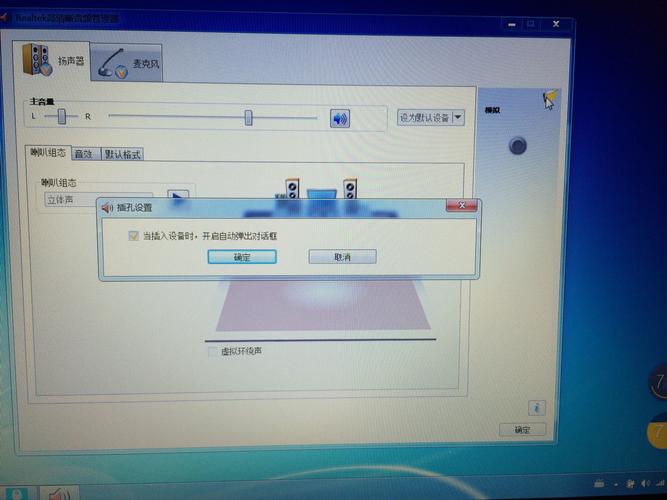
Task: Open the 立体声 speaker configuration dropdown
Action: tap(97, 199)
